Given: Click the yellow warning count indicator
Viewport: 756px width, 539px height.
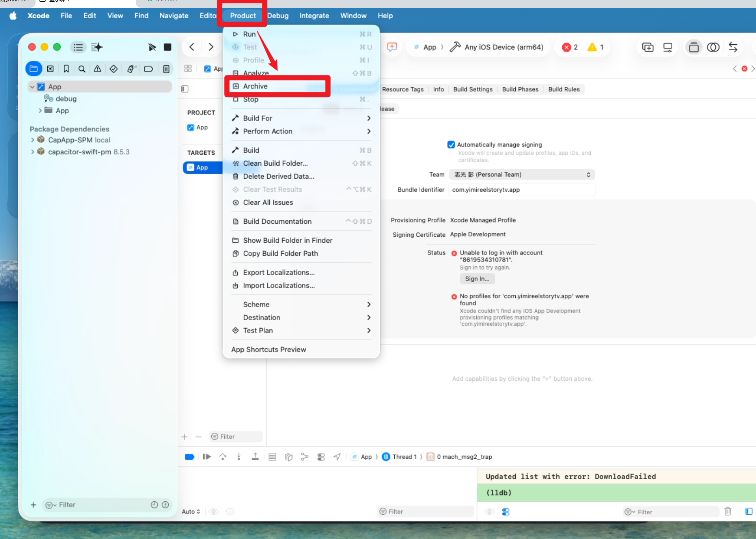Looking at the screenshot, I should point(596,47).
